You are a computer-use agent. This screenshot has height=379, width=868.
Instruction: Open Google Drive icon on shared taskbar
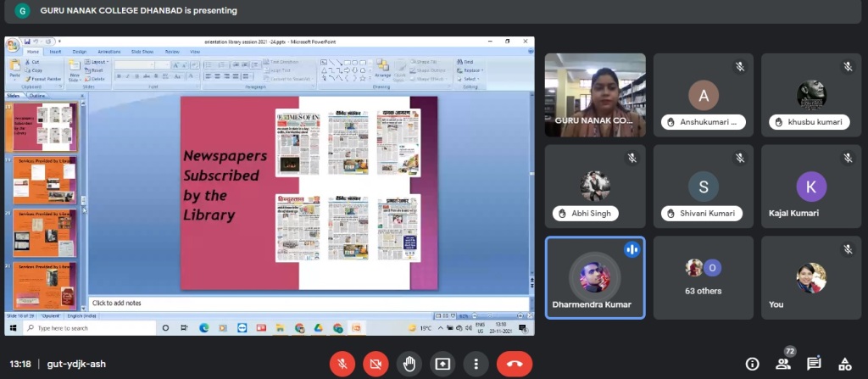click(319, 328)
